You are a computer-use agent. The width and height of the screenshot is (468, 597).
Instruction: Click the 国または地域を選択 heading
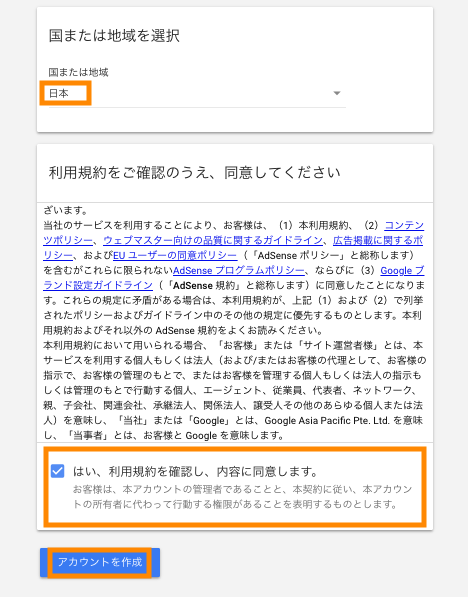[114, 36]
